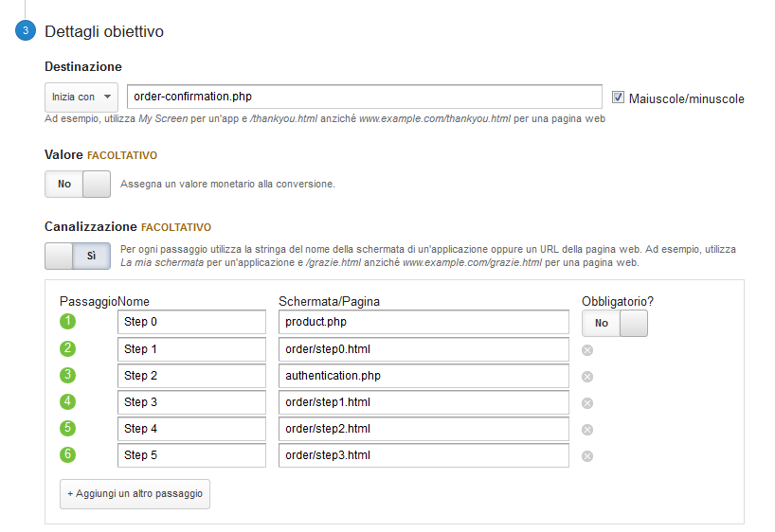Remove the order/step3.html step
Viewport: 775px width, 532px height.
(587, 456)
